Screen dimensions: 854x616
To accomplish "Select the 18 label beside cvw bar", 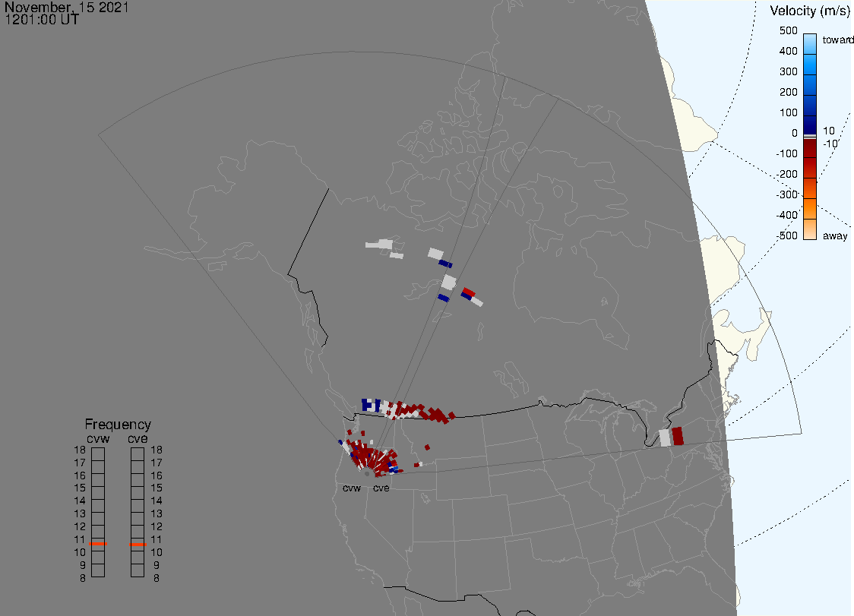I will tap(80, 450).
